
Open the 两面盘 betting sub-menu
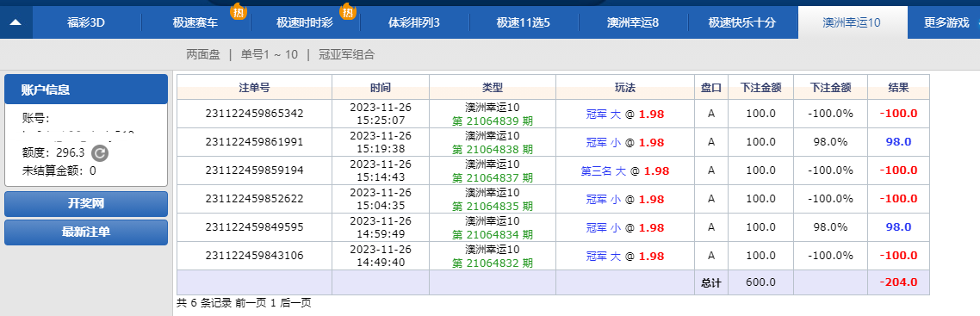[x=203, y=54]
